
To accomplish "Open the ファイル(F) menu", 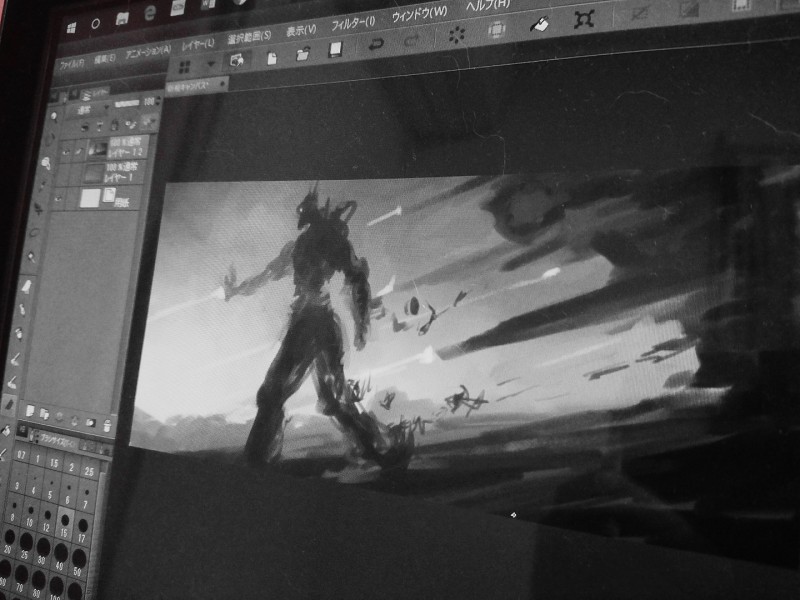I will [71, 64].
